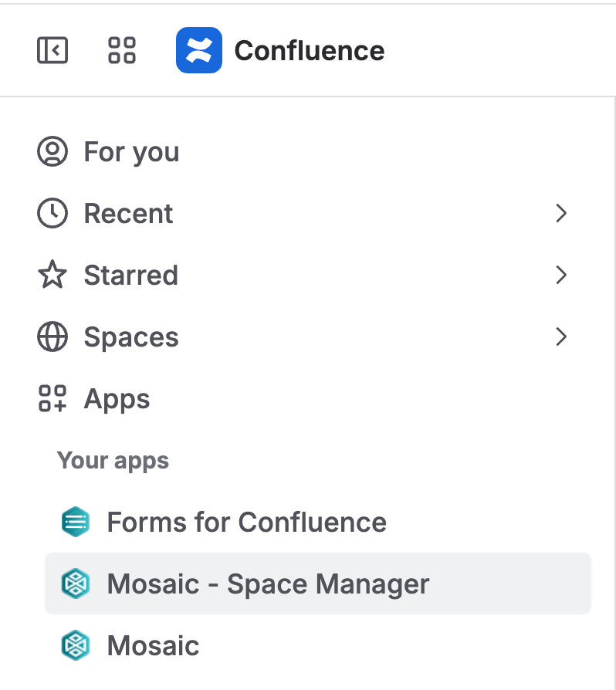Click the Apps grid-plus icon
The height and width of the screenshot is (690, 616).
point(52,399)
